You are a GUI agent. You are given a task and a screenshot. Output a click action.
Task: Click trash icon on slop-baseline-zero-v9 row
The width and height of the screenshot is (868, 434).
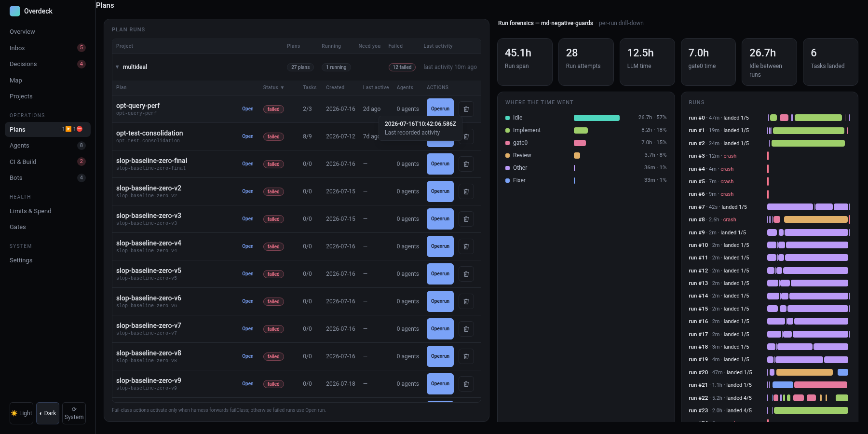click(x=466, y=384)
